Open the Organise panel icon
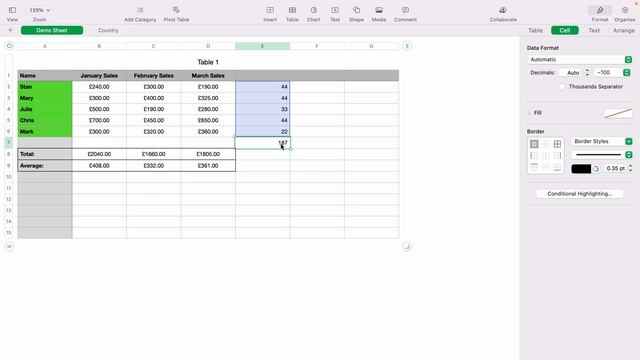640x360 pixels. pos(625,10)
